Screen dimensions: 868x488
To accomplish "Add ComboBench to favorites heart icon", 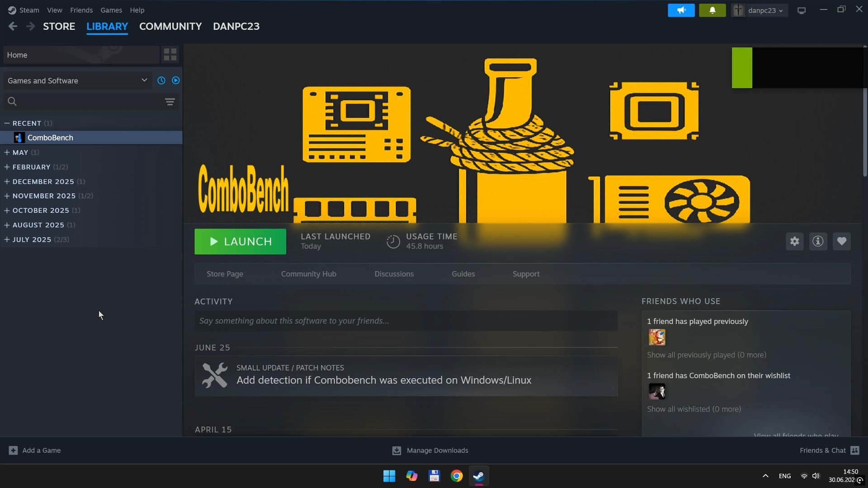I will tap(841, 241).
